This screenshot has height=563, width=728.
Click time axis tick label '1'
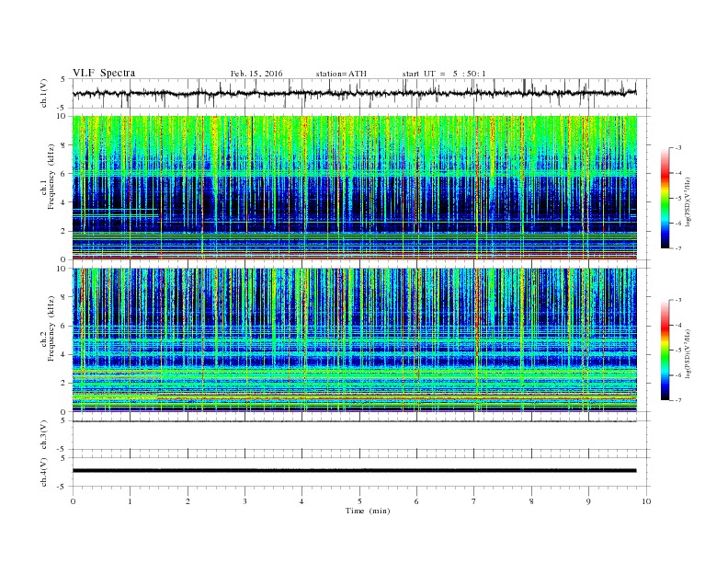click(x=130, y=501)
